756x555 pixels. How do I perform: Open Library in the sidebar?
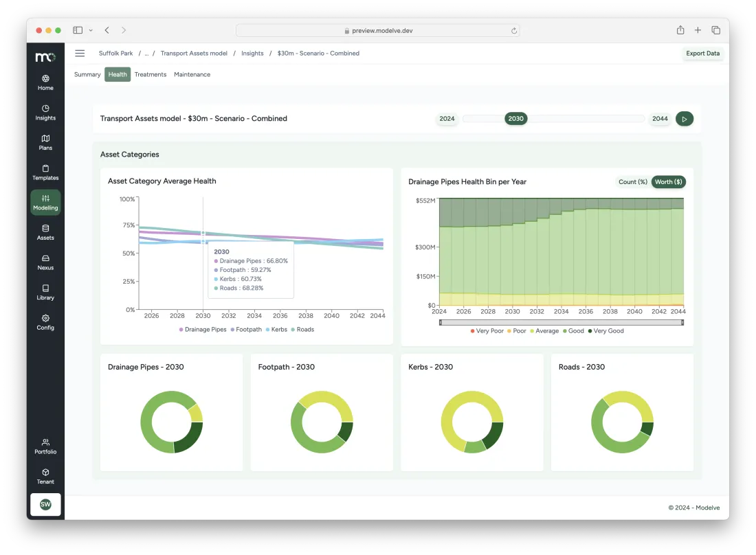point(45,292)
